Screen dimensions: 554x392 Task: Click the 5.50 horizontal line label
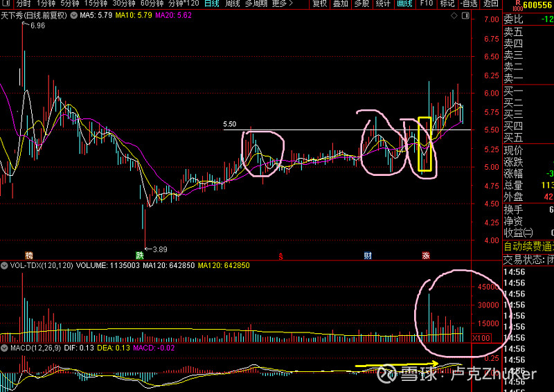(x=230, y=124)
